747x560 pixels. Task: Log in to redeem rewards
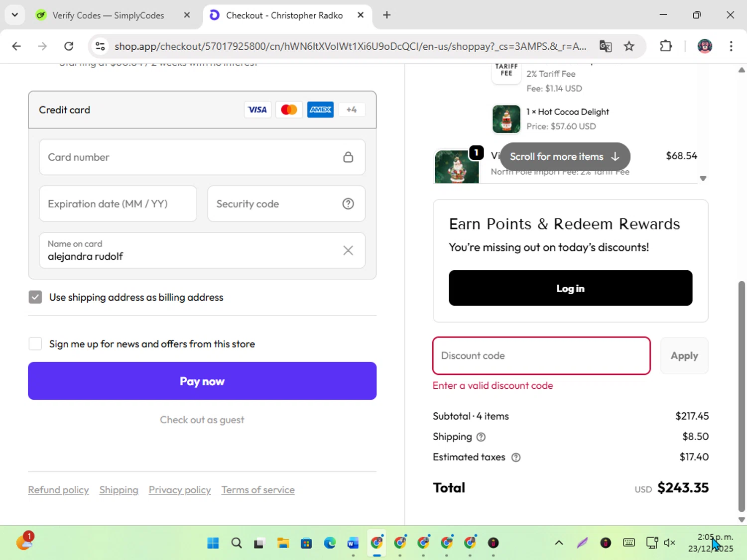(x=570, y=288)
